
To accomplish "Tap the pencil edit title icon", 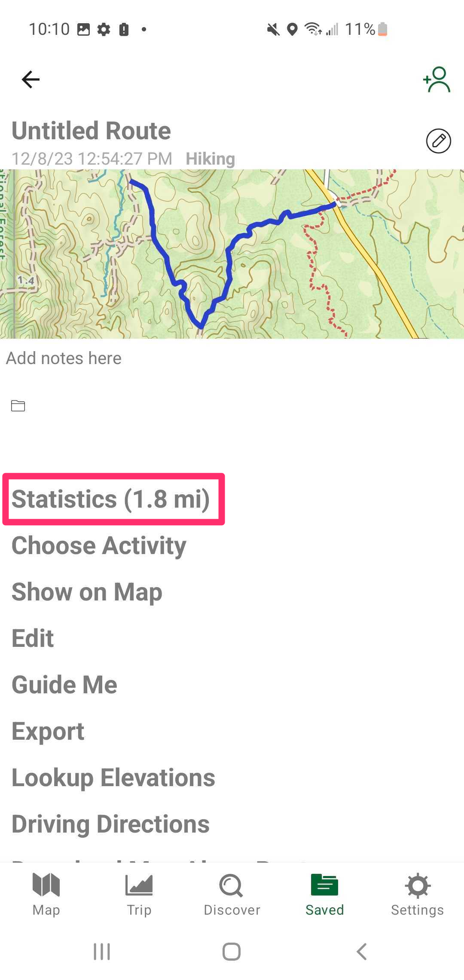I will [438, 141].
